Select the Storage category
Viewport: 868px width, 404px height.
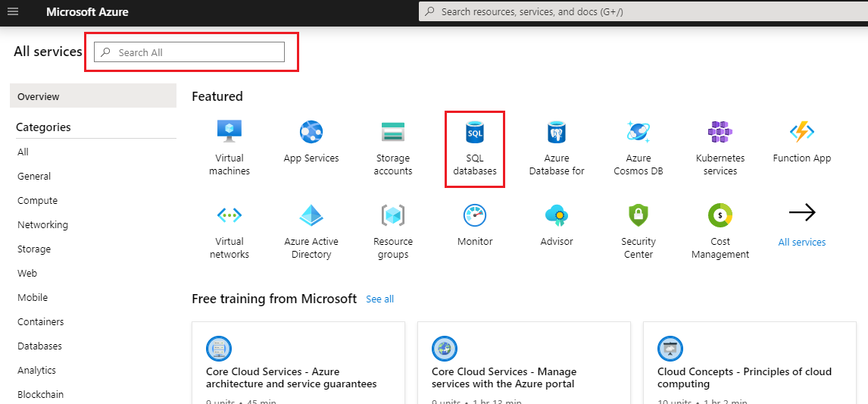34,249
